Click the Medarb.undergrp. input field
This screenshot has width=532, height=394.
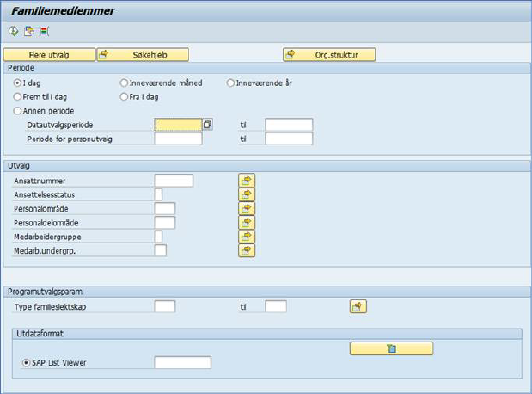click(x=160, y=250)
